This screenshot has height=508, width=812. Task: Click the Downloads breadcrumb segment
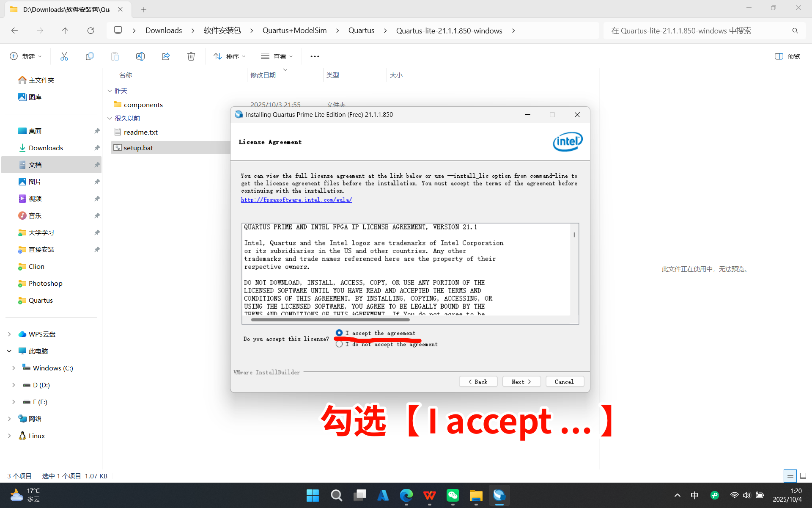coord(164,30)
